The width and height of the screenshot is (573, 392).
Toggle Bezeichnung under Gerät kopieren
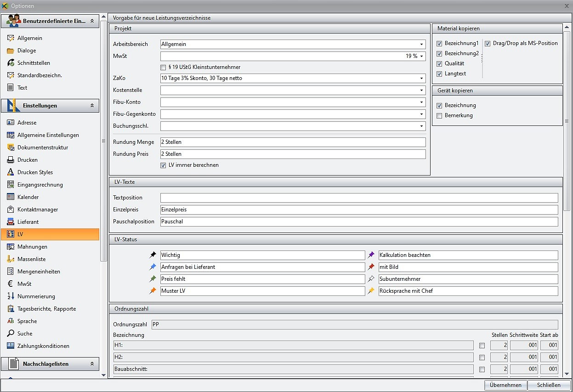[x=439, y=106]
